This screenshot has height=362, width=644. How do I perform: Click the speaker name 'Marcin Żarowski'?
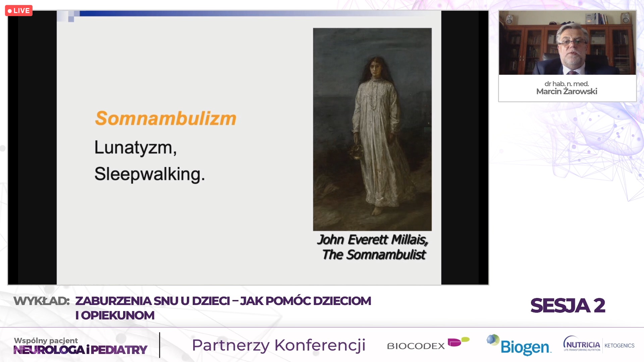pyautogui.click(x=567, y=92)
